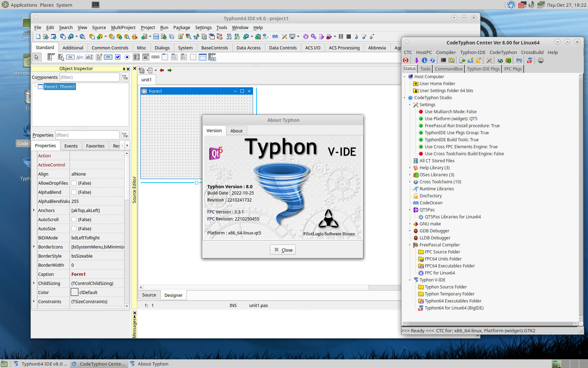Select the TScrollBar component icon
The width and height of the screenshot is (588, 368).
(155, 57)
